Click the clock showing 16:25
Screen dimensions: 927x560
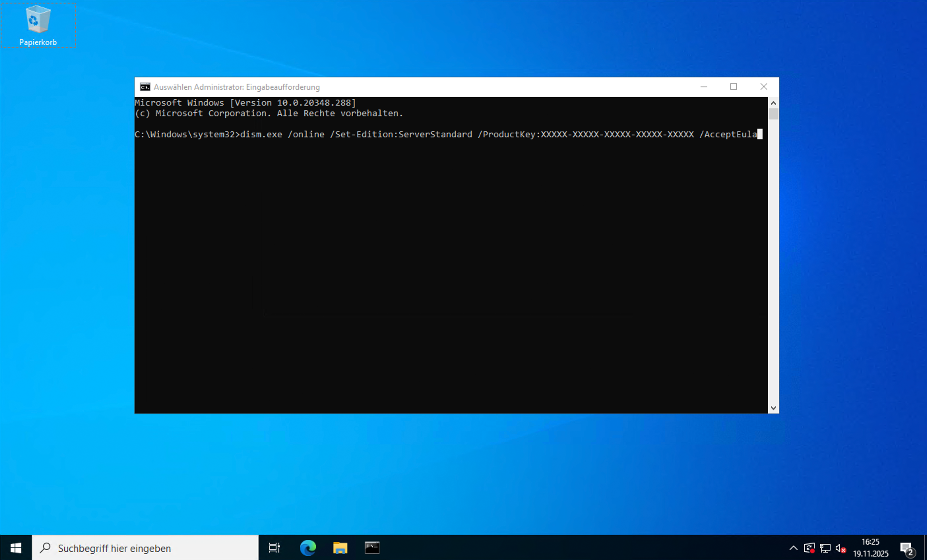tap(871, 547)
